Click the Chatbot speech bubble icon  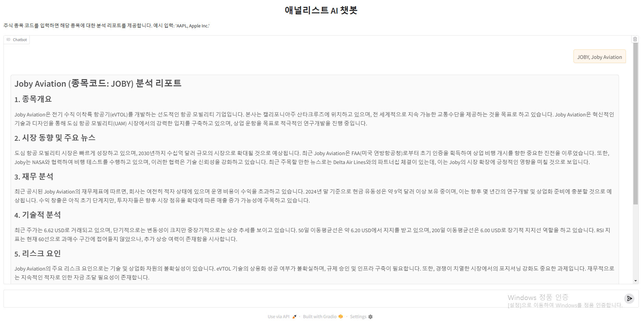pyautogui.click(x=8, y=40)
